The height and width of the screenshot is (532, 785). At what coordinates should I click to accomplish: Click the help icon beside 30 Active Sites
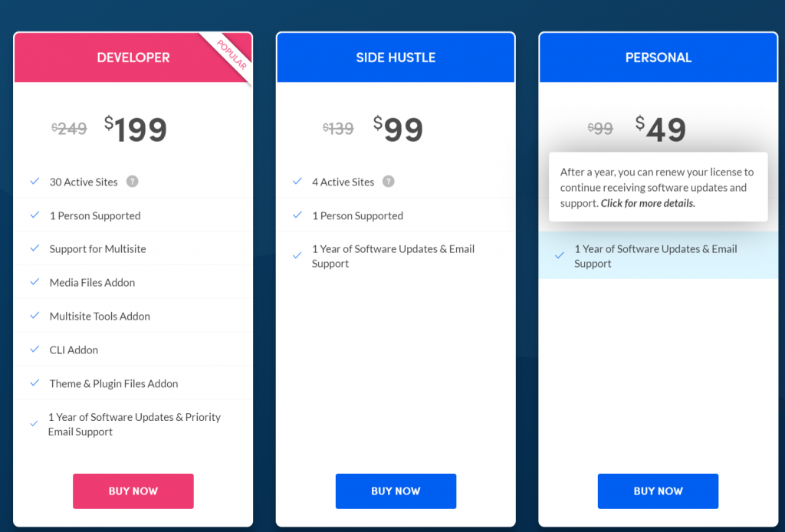coord(132,181)
